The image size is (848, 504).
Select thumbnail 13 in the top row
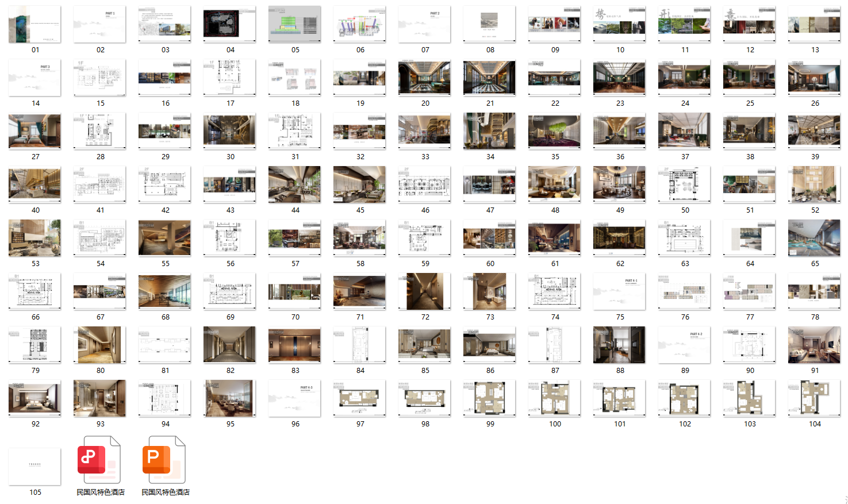[814, 24]
